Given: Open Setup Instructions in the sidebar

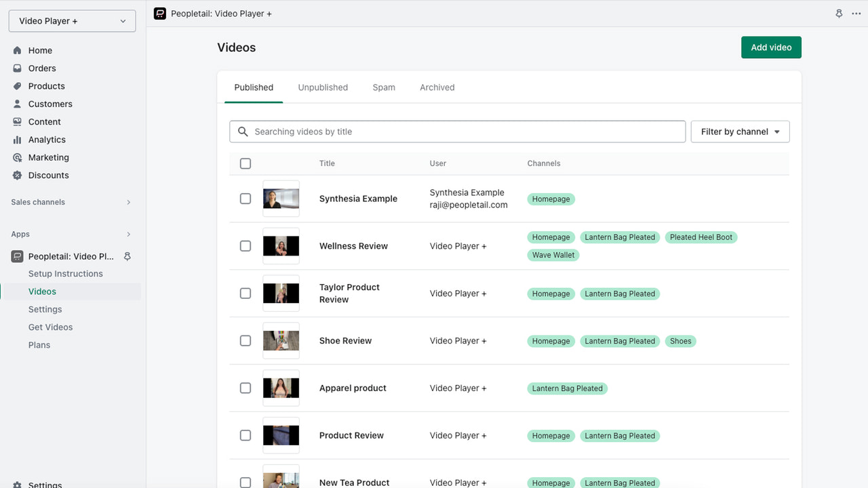Looking at the screenshot, I should pos(65,273).
